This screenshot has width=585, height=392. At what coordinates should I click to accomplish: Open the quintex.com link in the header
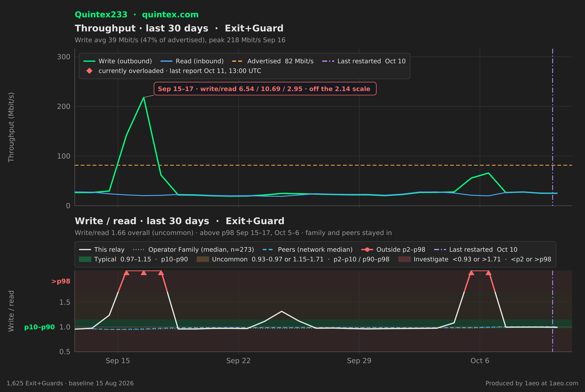click(x=170, y=15)
